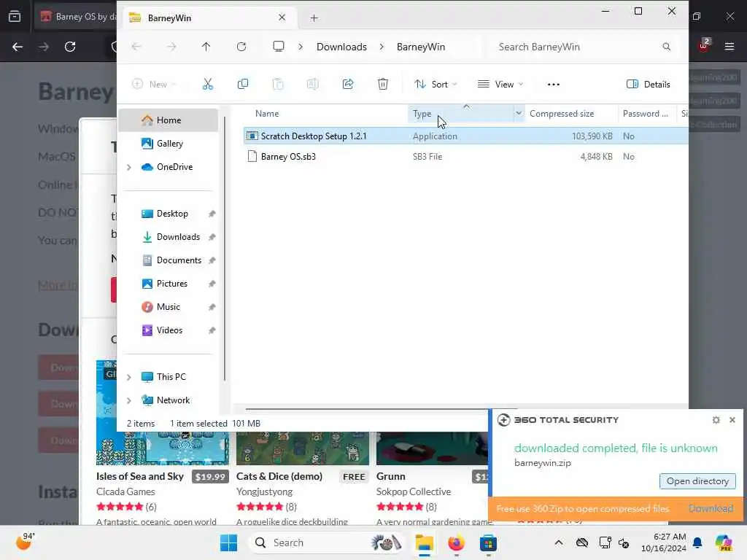747x560 pixels.
Task: Open File Explorer taskbar icon
Action: (x=424, y=542)
